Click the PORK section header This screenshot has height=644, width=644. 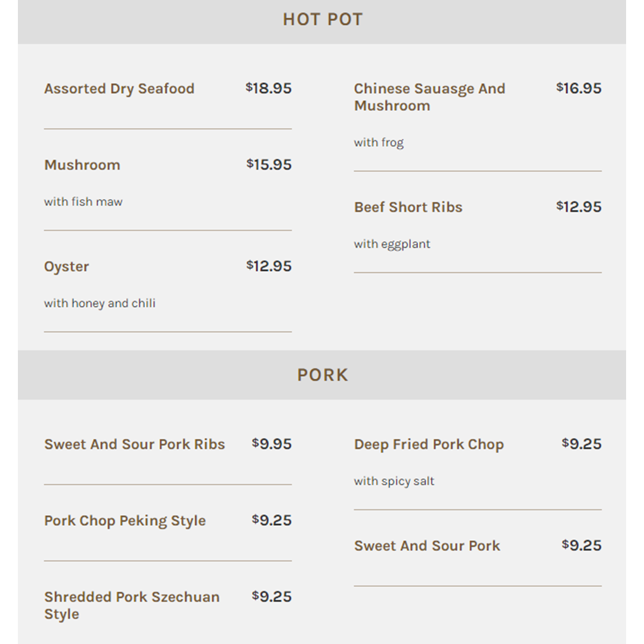(323, 375)
